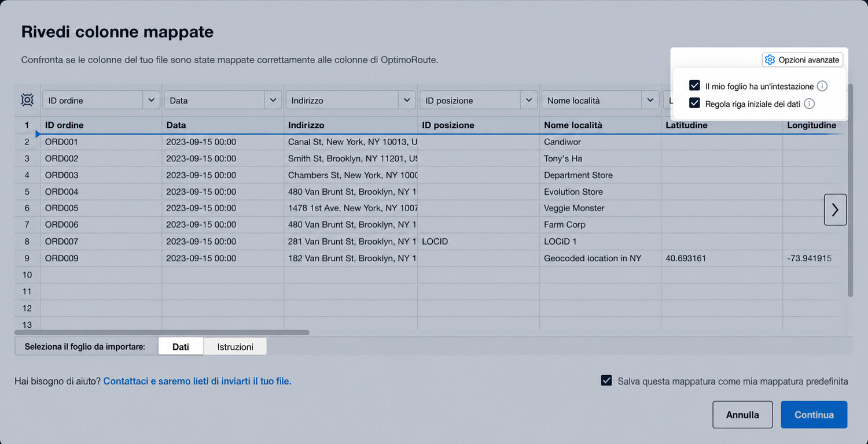Click the Latitudine header cell
868x444 pixels.
722,125
